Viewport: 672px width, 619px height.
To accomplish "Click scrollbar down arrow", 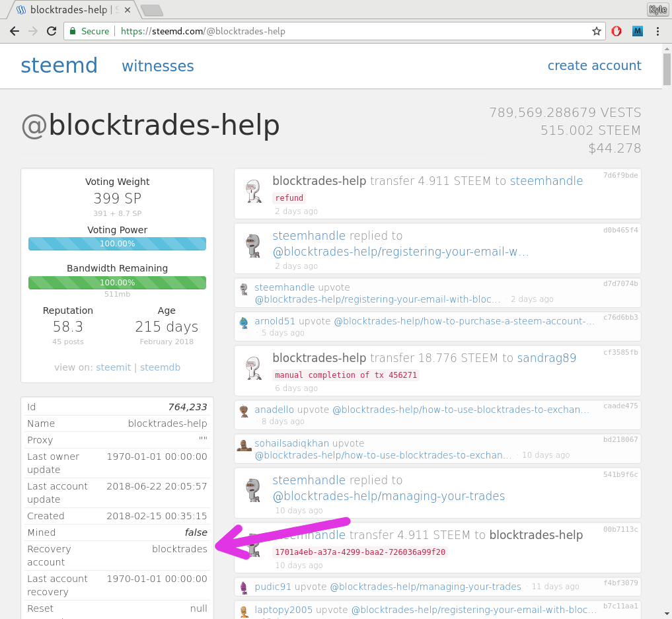I will (x=667, y=614).
